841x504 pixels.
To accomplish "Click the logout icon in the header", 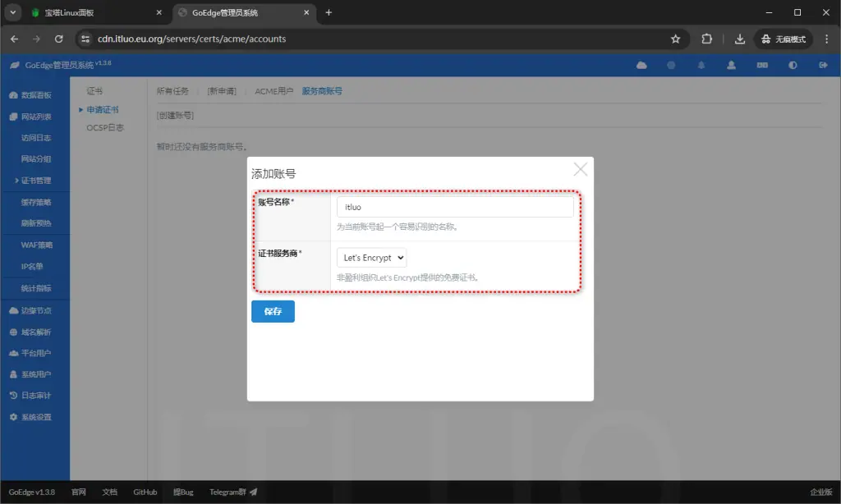I will coord(824,64).
